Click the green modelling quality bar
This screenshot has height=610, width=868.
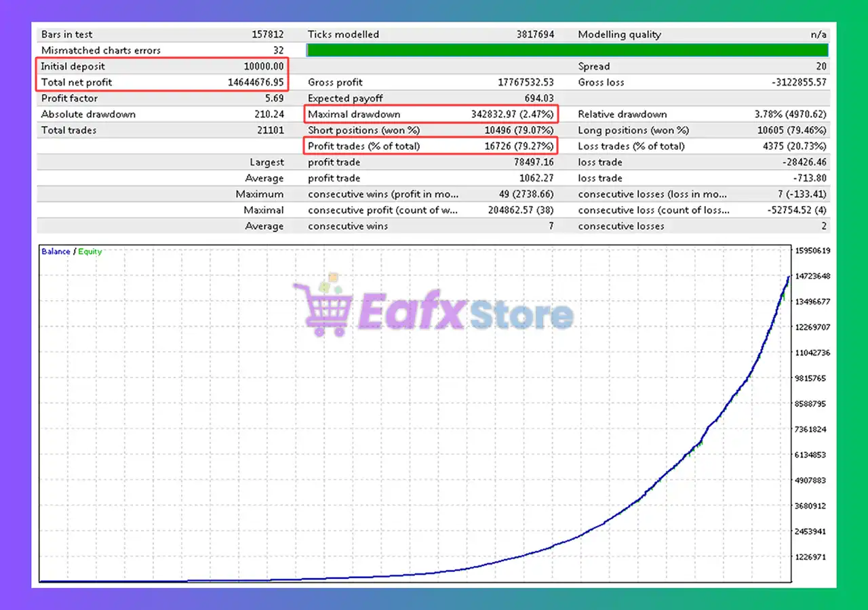pyautogui.click(x=567, y=50)
